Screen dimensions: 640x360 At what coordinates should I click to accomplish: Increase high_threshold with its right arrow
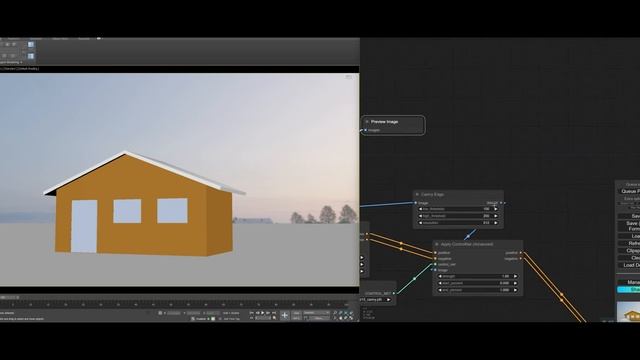click(496, 216)
